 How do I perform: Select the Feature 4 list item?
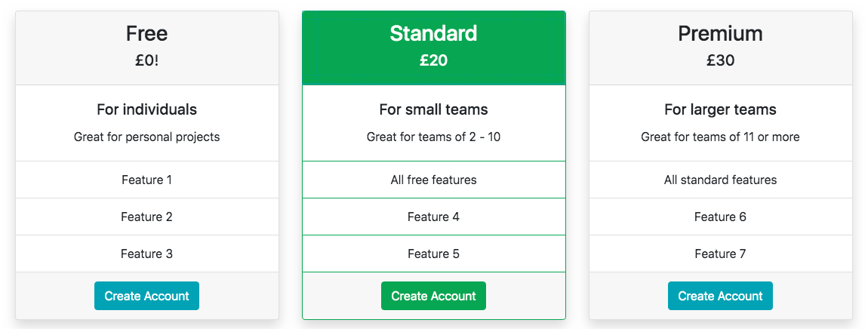[x=433, y=217]
